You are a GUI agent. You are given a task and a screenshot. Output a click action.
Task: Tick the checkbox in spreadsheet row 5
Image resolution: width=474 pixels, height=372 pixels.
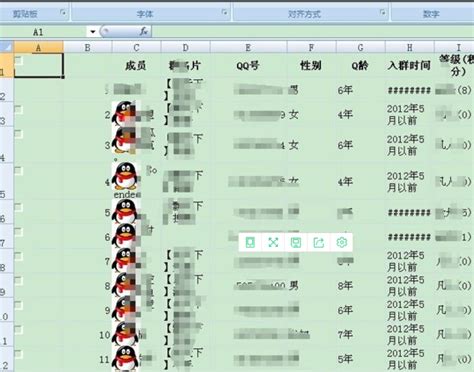19,171
